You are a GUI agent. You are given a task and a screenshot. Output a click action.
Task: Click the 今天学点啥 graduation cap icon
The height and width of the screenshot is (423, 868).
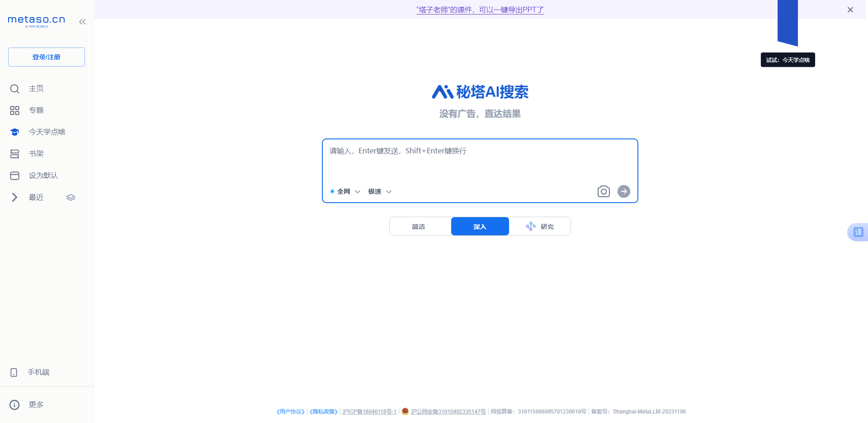point(15,132)
